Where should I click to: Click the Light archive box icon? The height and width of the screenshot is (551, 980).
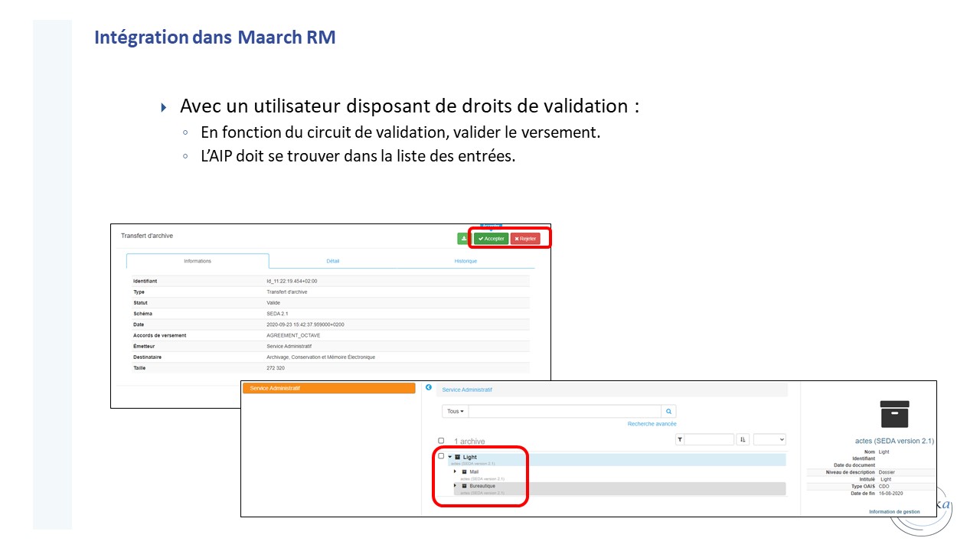coord(458,457)
